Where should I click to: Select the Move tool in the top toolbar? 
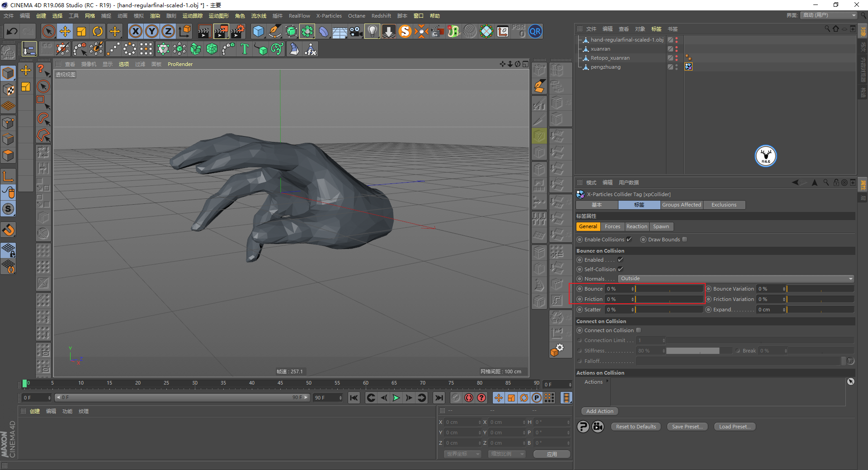pos(65,31)
